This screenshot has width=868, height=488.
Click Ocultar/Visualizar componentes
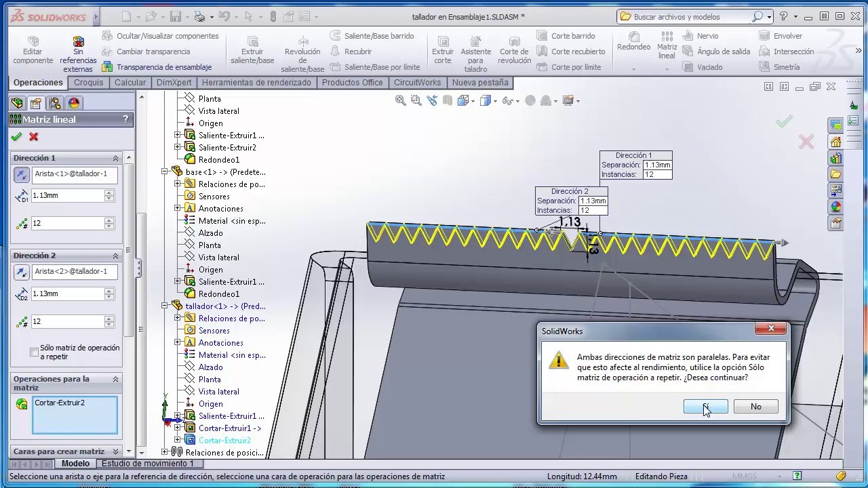coord(160,36)
